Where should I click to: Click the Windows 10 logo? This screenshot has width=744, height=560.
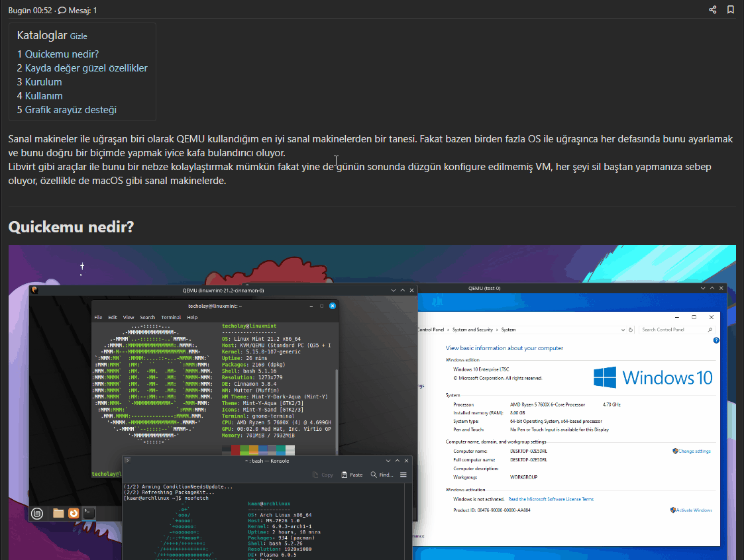tap(653, 377)
